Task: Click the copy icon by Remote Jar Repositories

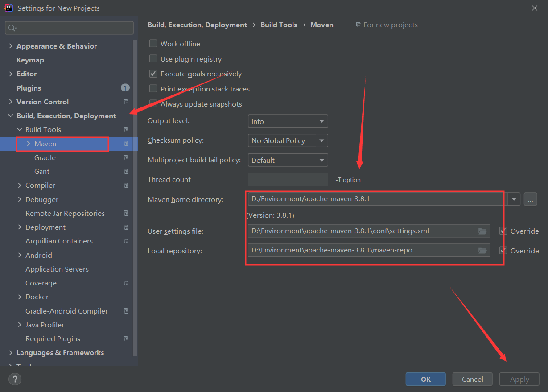Action: coord(126,213)
